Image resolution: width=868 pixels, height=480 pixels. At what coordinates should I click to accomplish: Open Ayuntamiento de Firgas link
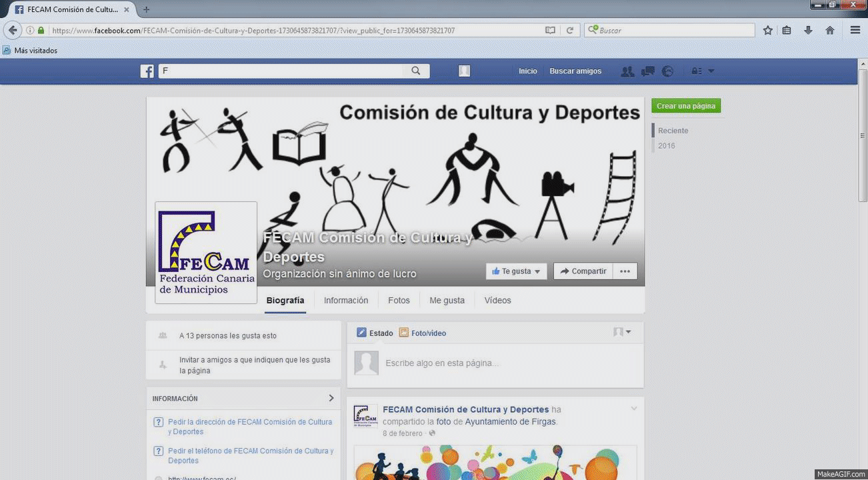click(510, 422)
